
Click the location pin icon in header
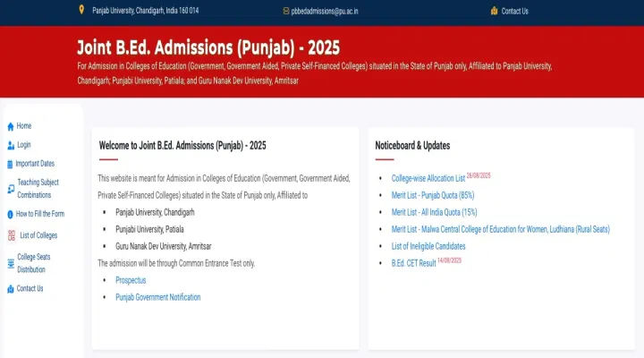pyautogui.click(x=81, y=10)
